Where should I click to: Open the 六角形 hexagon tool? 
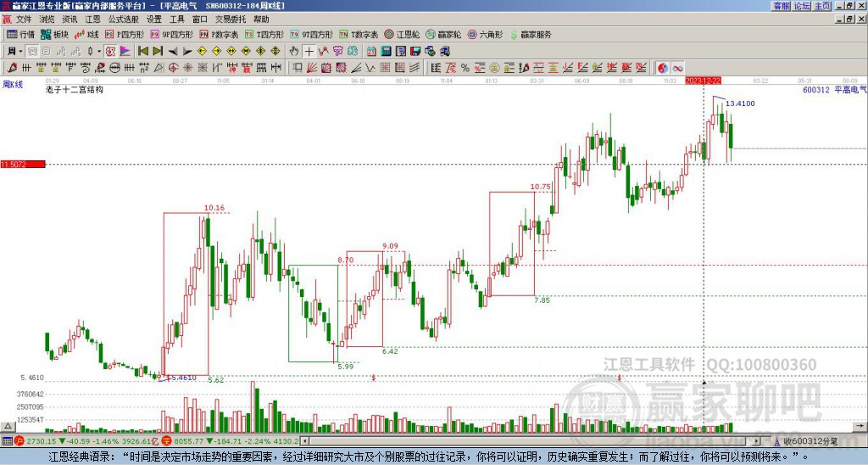point(485,34)
